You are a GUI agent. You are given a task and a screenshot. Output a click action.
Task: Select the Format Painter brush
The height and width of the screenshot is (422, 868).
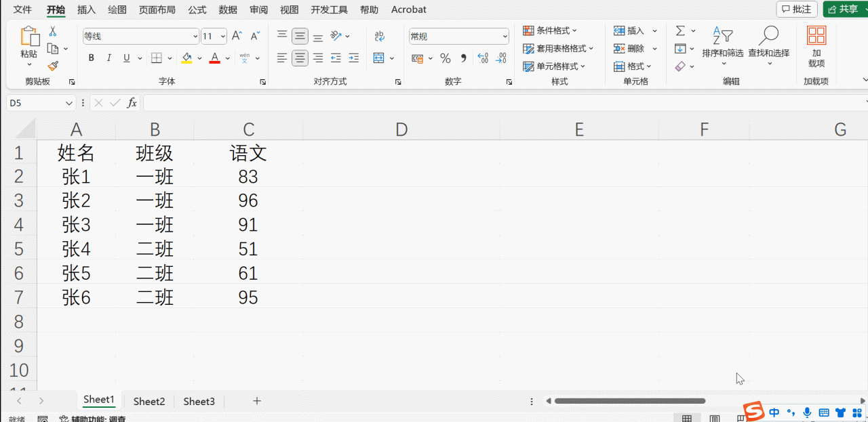[53, 66]
